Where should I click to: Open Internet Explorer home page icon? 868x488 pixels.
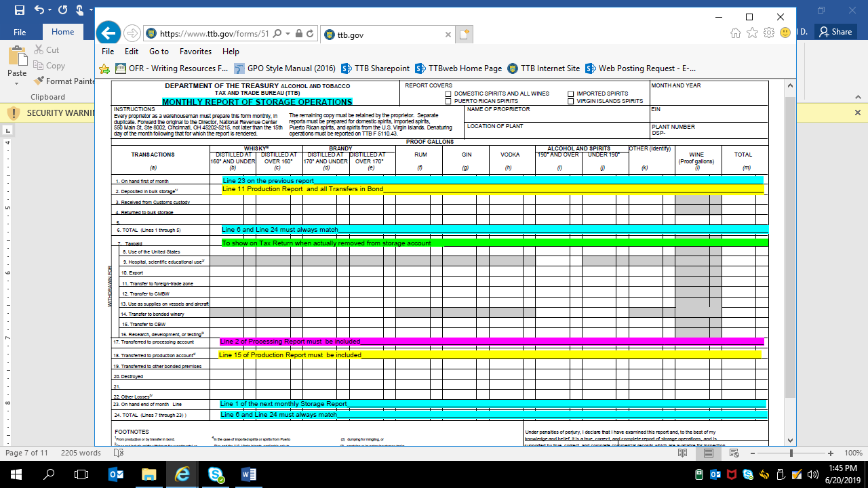[736, 33]
